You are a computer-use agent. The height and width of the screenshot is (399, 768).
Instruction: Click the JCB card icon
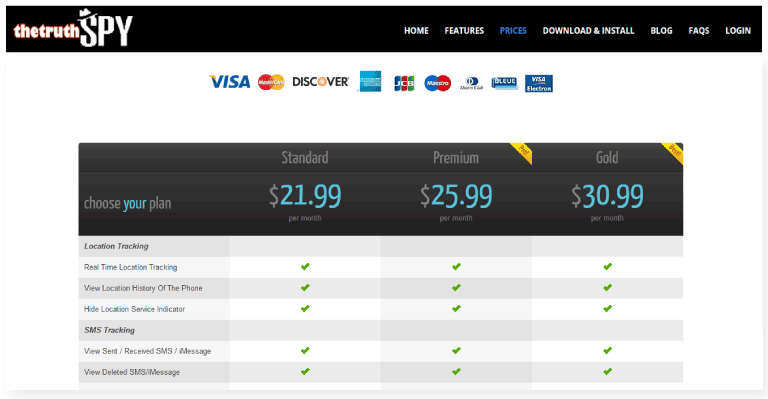click(404, 83)
